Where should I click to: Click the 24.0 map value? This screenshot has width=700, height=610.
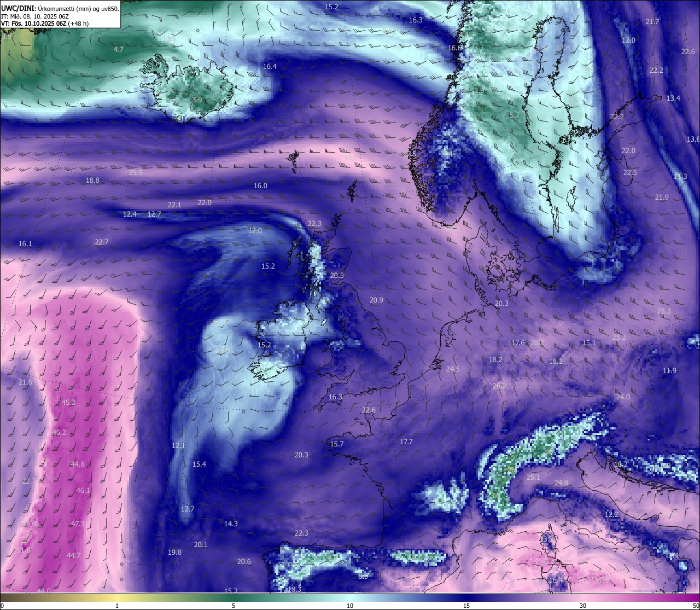(x=623, y=397)
